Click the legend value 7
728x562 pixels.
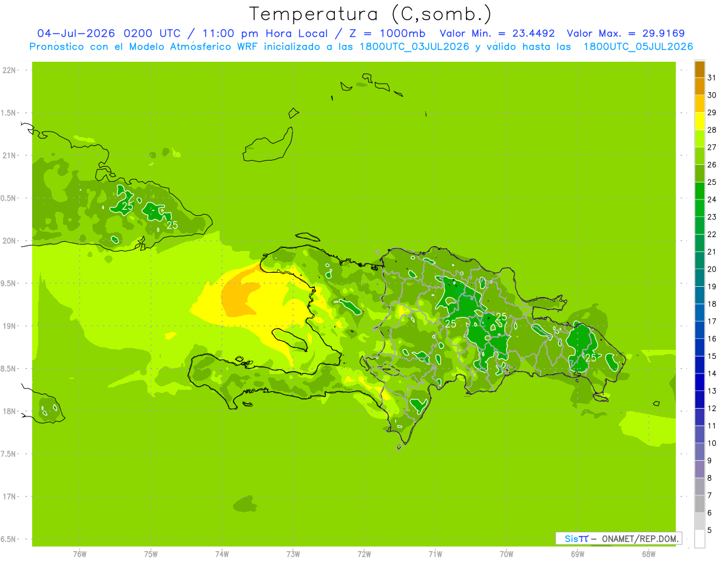pos(710,495)
